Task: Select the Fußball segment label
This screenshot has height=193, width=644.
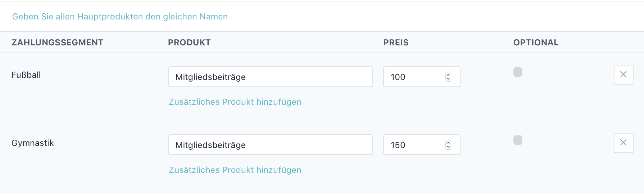Action: [x=26, y=75]
